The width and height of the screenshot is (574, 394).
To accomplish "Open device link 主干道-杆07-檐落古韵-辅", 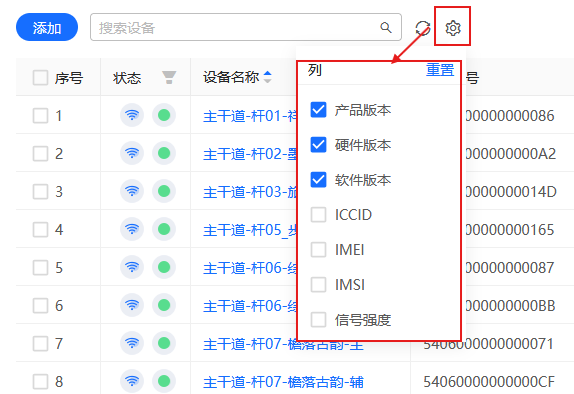I will [x=283, y=382].
